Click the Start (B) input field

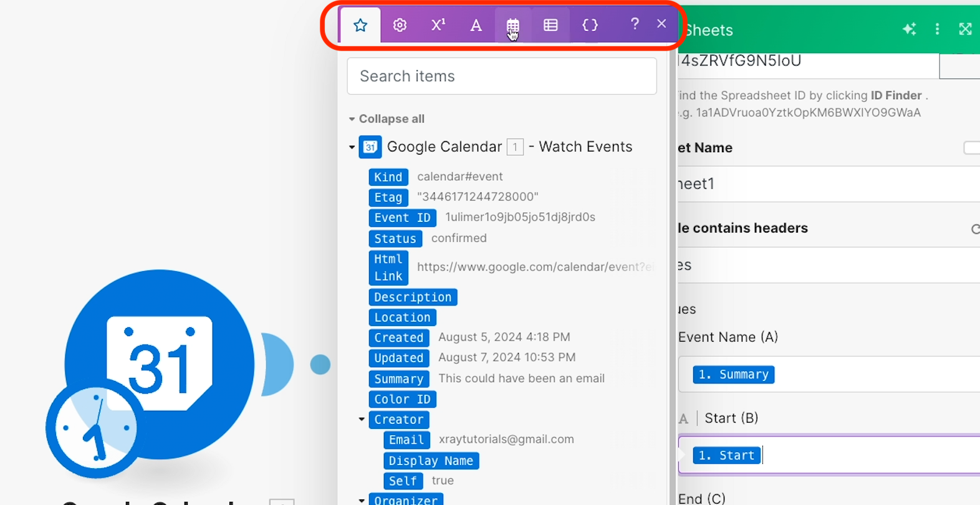coord(829,455)
